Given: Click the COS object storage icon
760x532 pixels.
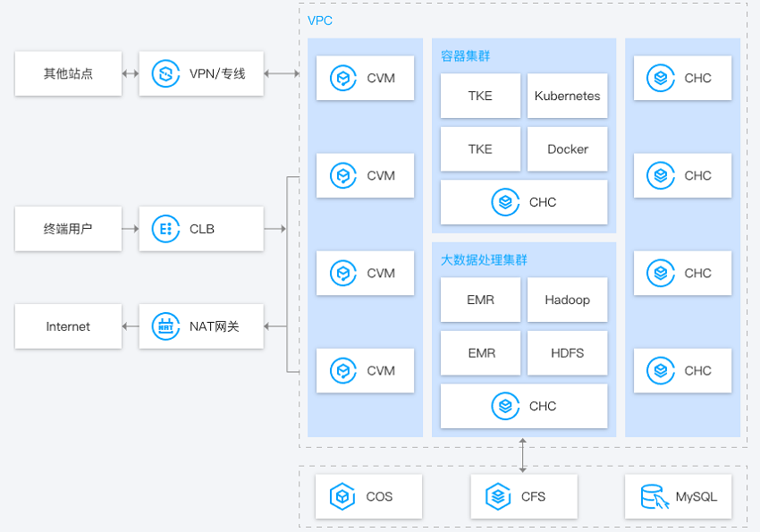Looking at the screenshot, I should (x=342, y=496).
